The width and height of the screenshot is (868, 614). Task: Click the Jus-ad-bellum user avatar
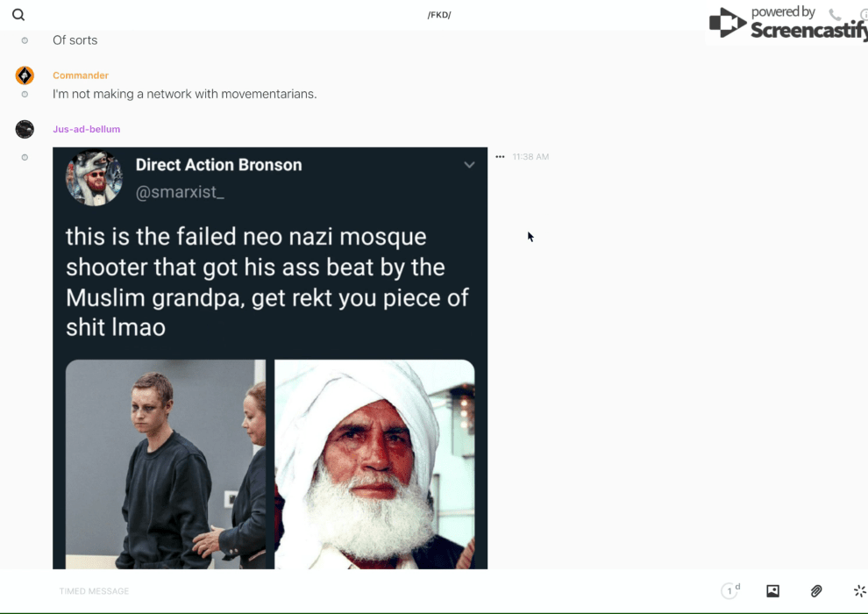pyautogui.click(x=25, y=130)
